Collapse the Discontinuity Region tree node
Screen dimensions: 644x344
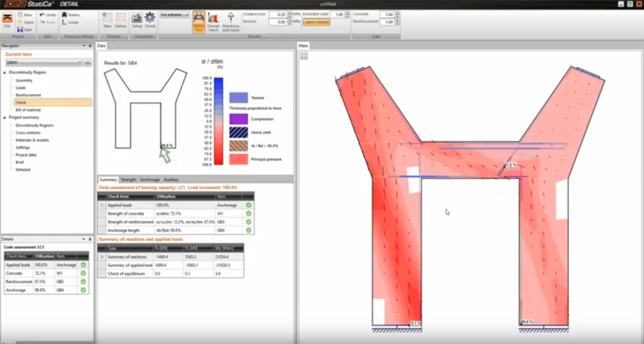tap(4, 73)
